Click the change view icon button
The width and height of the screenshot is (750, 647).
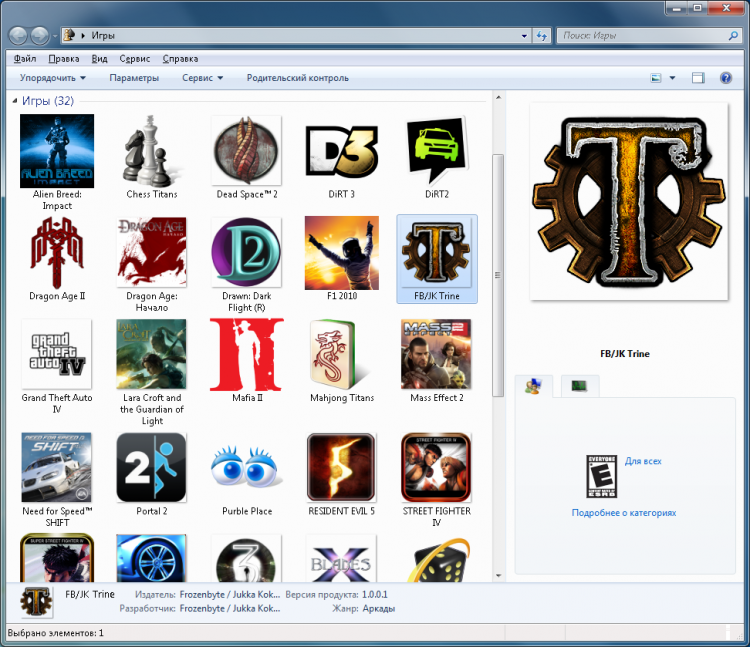pyautogui.click(x=656, y=78)
